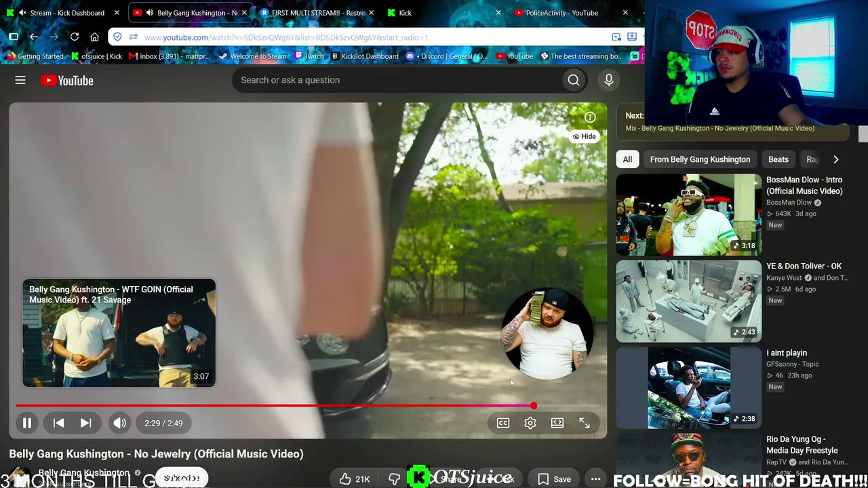Image resolution: width=868 pixels, height=488 pixels.
Task: Skip to the previous video in the player
Action: pyautogui.click(x=59, y=423)
